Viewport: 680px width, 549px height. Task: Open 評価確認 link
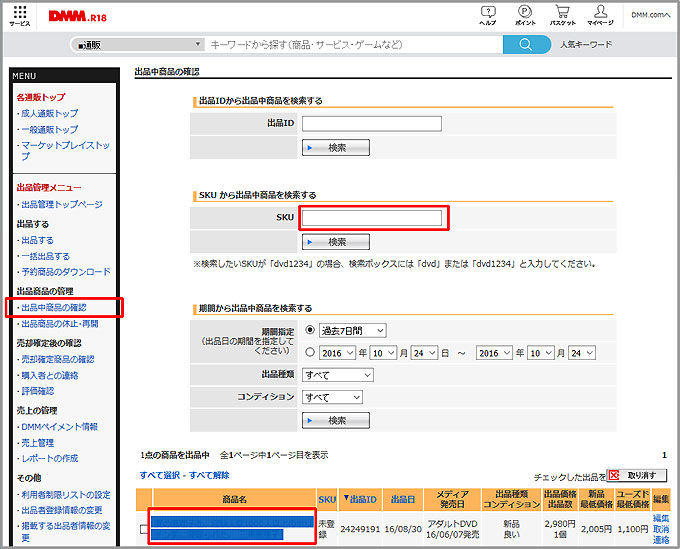coord(37,391)
